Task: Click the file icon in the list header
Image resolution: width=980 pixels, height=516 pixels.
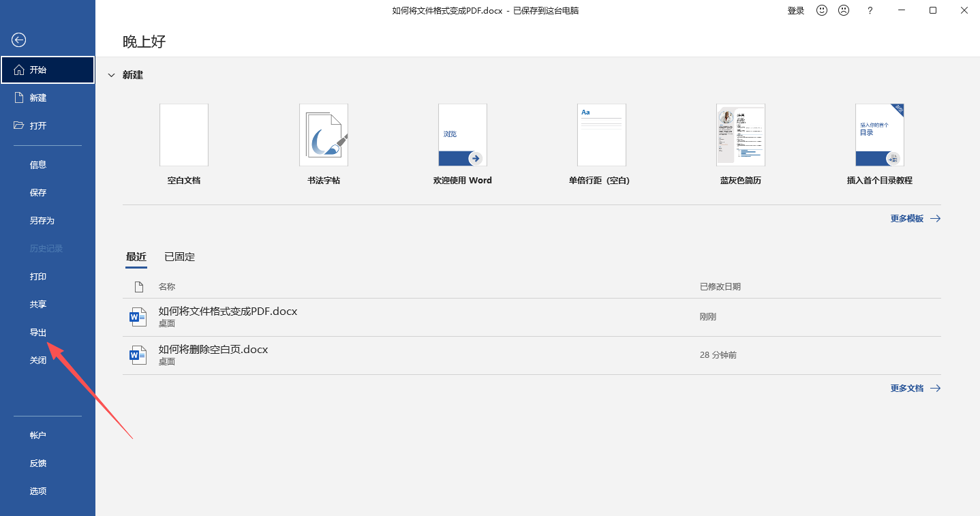Action: pos(138,287)
